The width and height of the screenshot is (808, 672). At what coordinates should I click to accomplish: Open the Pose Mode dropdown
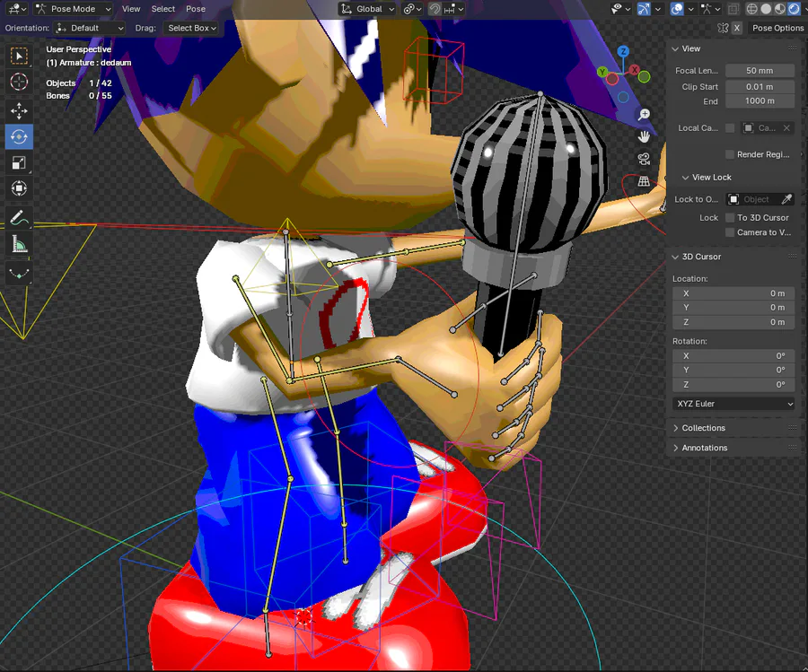coord(73,9)
